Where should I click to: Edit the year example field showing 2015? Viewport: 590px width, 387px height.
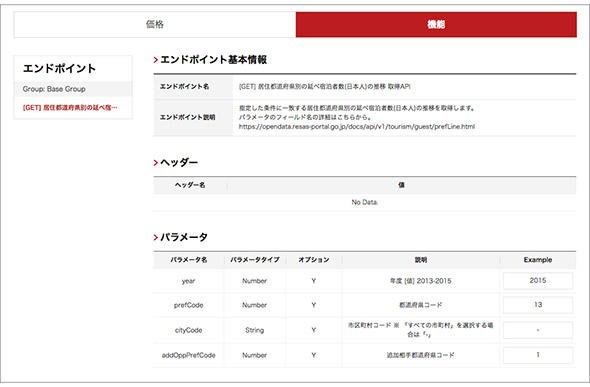pos(538,281)
